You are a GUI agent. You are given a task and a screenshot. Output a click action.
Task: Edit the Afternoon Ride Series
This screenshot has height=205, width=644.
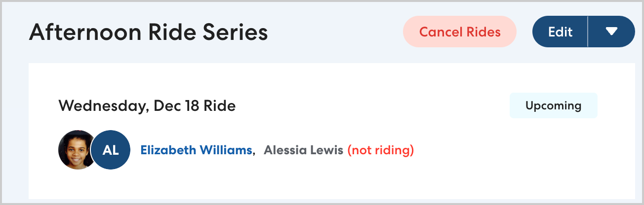point(560,32)
